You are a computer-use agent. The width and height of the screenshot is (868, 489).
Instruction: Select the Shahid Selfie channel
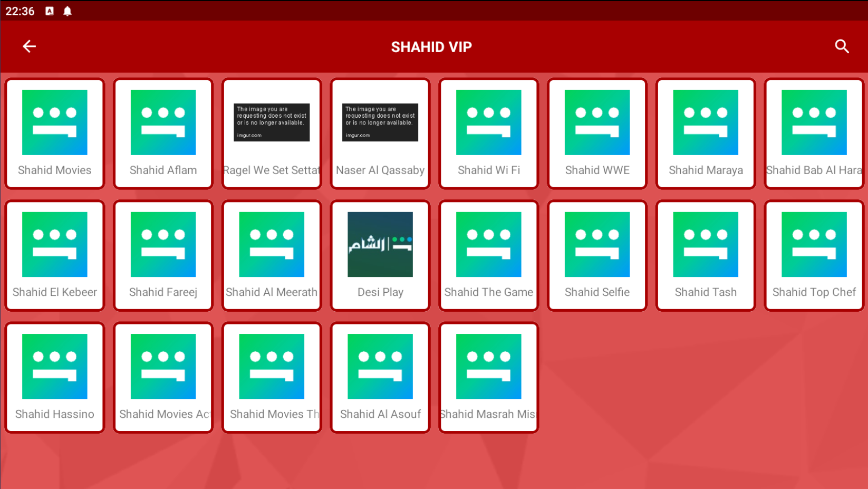click(597, 255)
